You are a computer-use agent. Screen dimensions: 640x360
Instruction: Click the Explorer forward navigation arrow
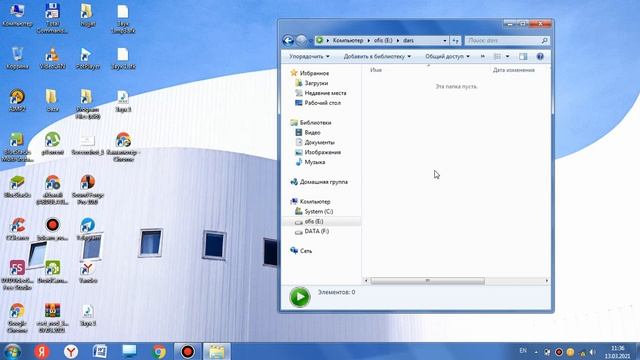pyautogui.click(x=301, y=40)
